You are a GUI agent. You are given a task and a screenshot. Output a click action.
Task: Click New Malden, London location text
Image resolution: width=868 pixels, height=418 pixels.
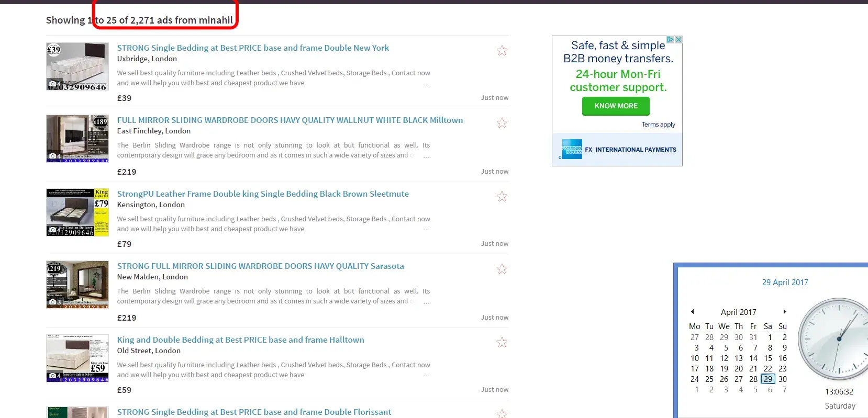tap(152, 277)
